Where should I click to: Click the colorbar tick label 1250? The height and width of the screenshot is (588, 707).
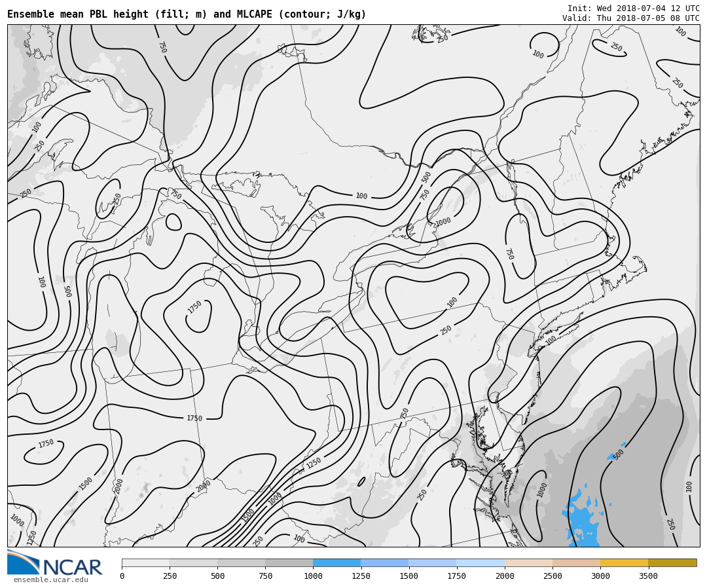coord(361,576)
